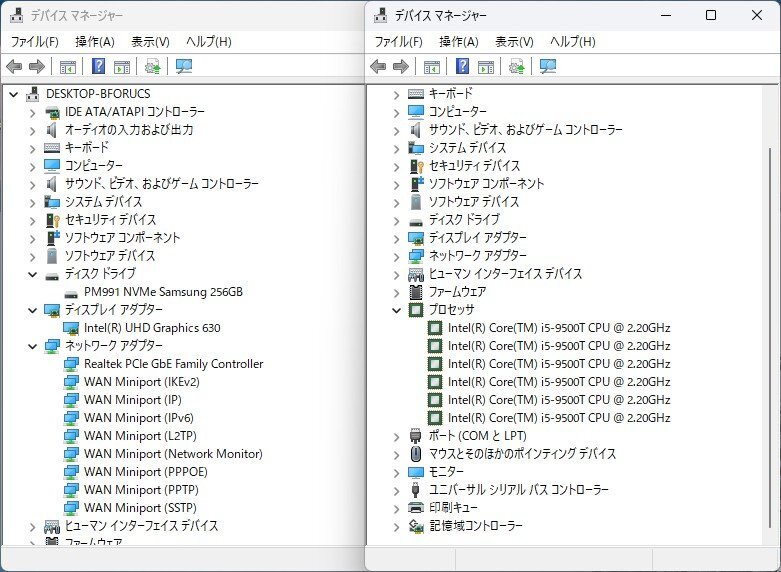Open ファイル(F) menu in right window

coord(398,42)
